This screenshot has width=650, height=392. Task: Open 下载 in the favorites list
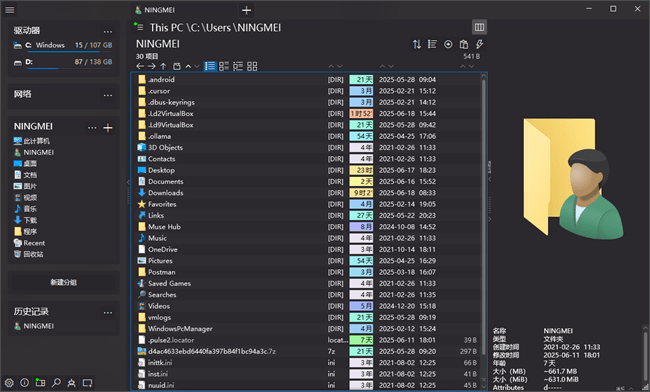[x=25, y=220]
